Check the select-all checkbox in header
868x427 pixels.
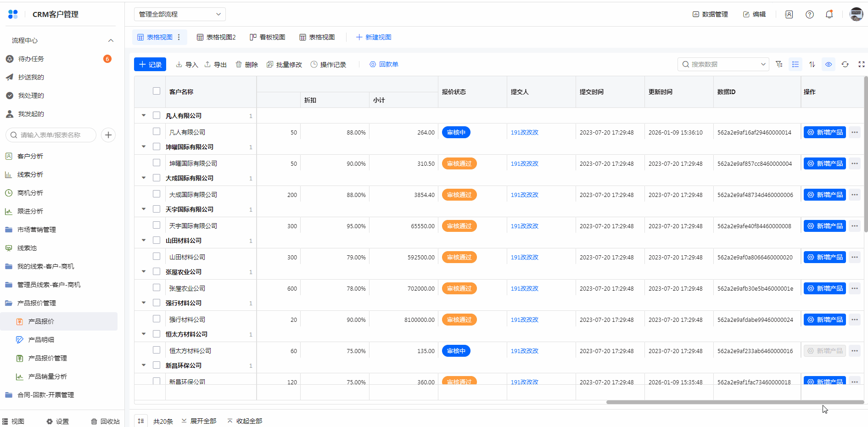click(157, 91)
